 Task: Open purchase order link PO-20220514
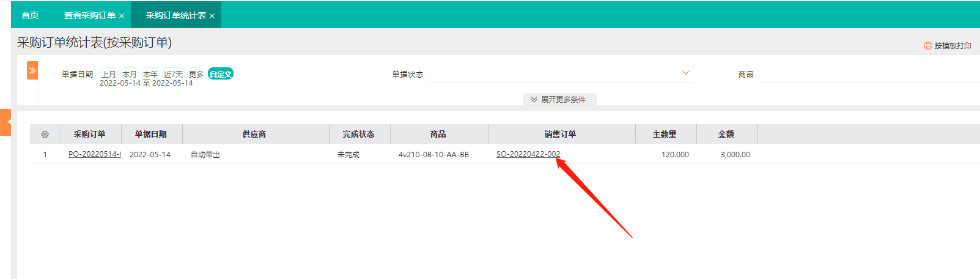[95, 154]
